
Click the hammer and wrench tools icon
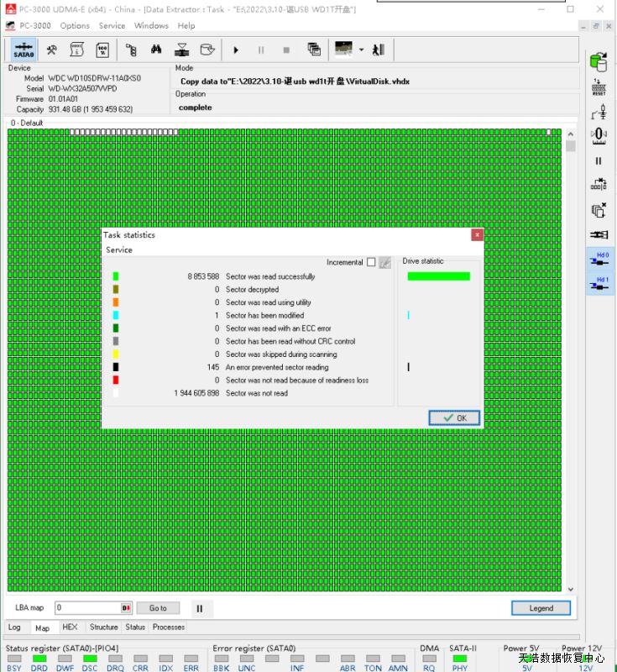point(51,50)
